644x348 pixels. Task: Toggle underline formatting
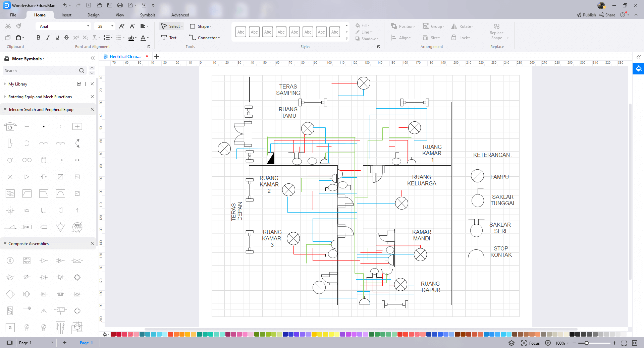point(57,38)
